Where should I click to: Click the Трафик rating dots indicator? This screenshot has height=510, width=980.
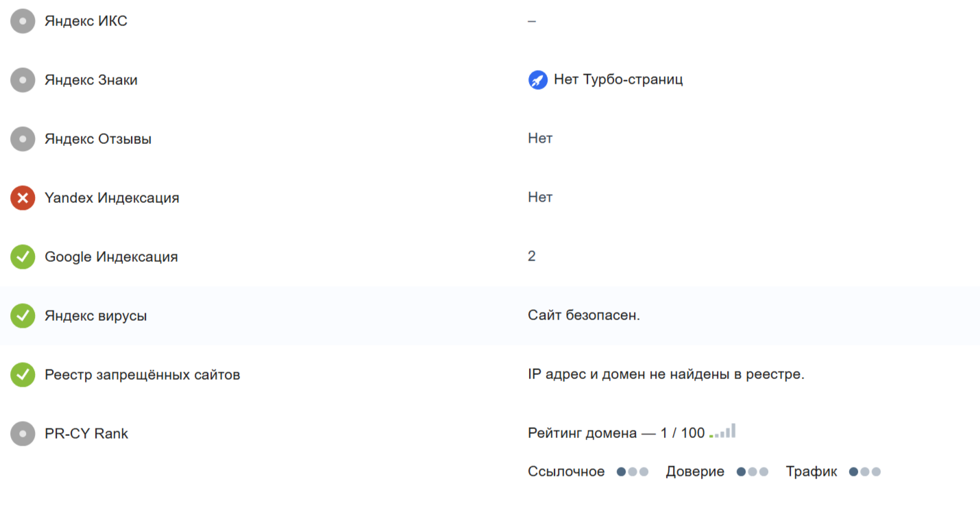pyautogui.click(x=865, y=472)
